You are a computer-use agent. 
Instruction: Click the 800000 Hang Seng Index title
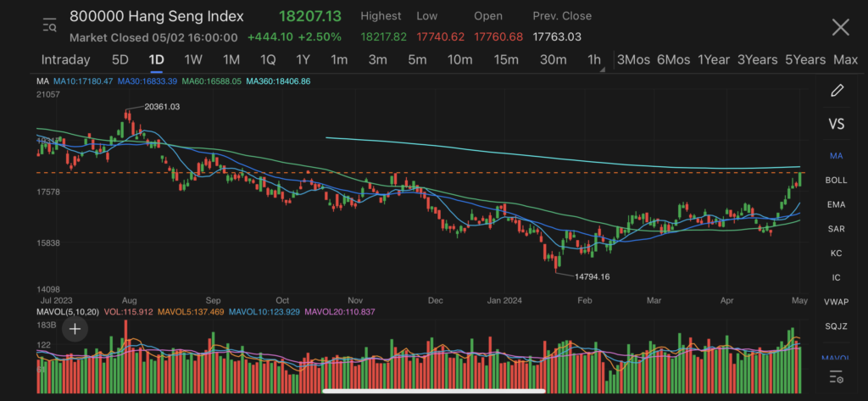(156, 16)
